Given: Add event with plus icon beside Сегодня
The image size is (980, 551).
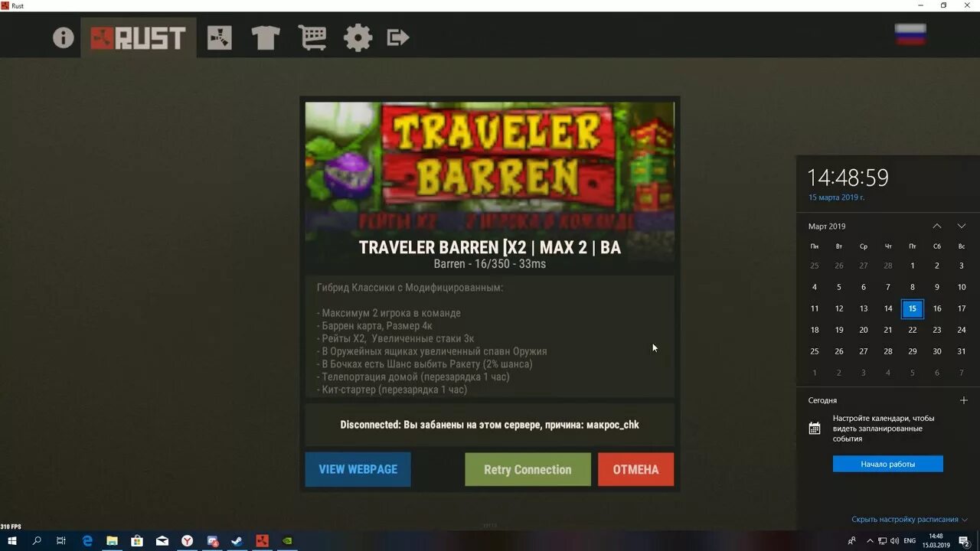Looking at the screenshot, I should [x=964, y=400].
